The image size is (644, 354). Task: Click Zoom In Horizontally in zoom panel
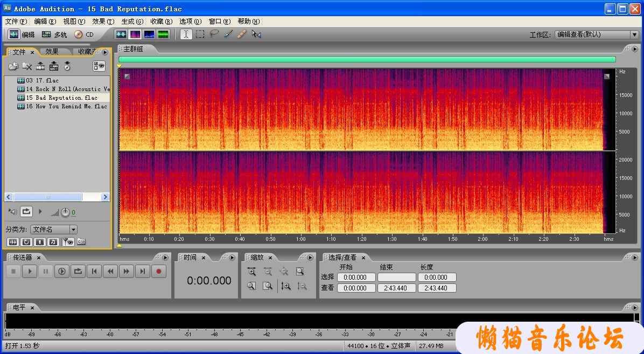coord(251,272)
